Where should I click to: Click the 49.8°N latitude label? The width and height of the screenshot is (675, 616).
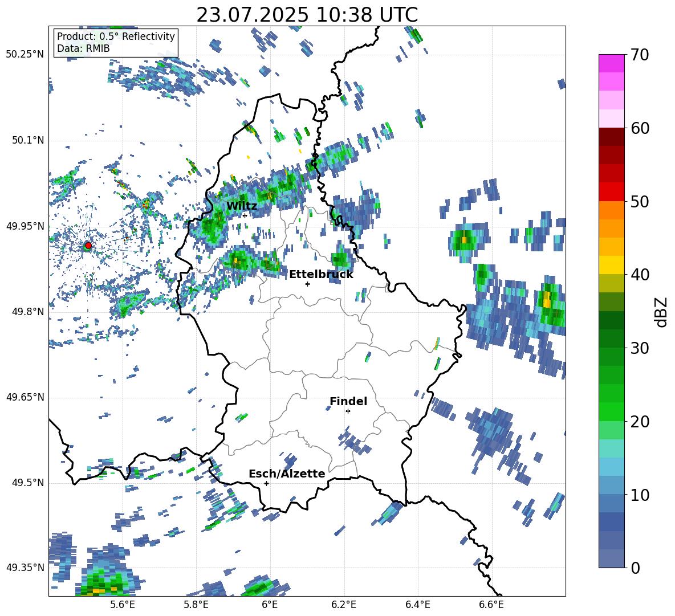tap(27, 312)
